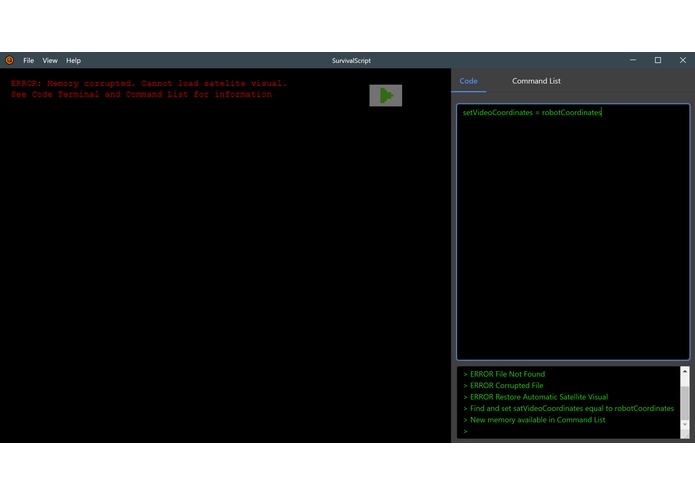Click the orange SurvivalScript app icon
The height and width of the screenshot is (494, 695).
[9, 60]
